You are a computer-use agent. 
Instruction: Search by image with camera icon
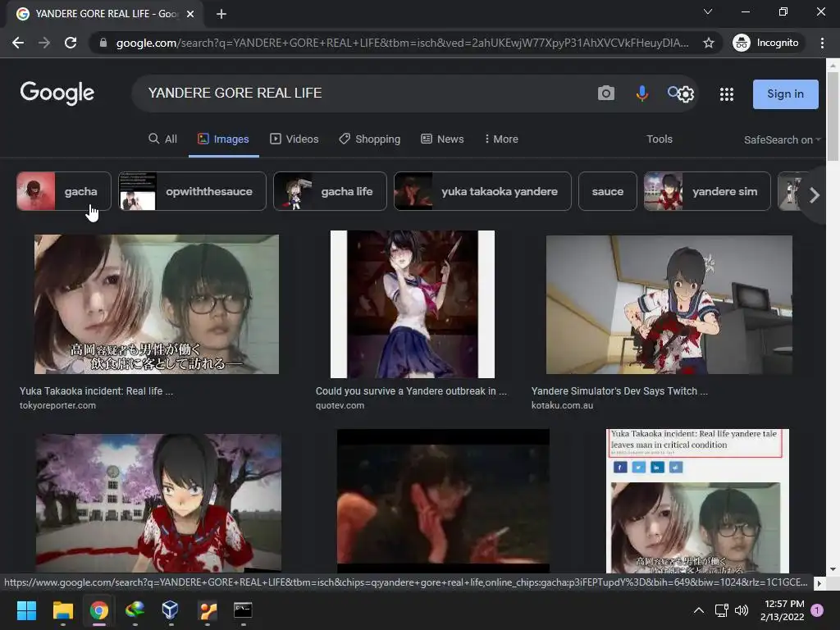pyautogui.click(x=606, y=94)
